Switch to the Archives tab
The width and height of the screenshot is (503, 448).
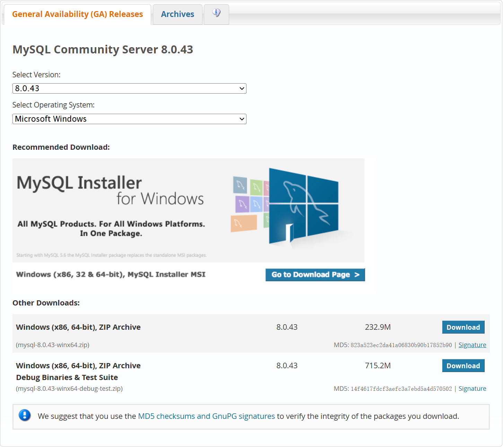click(x=177, y=14)
